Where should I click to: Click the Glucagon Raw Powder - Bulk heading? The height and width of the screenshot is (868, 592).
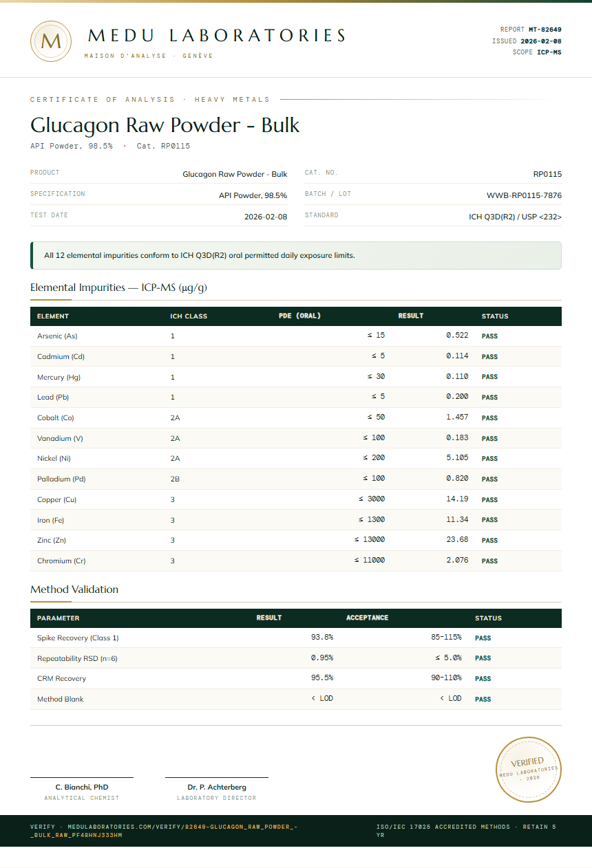(165, 125)
